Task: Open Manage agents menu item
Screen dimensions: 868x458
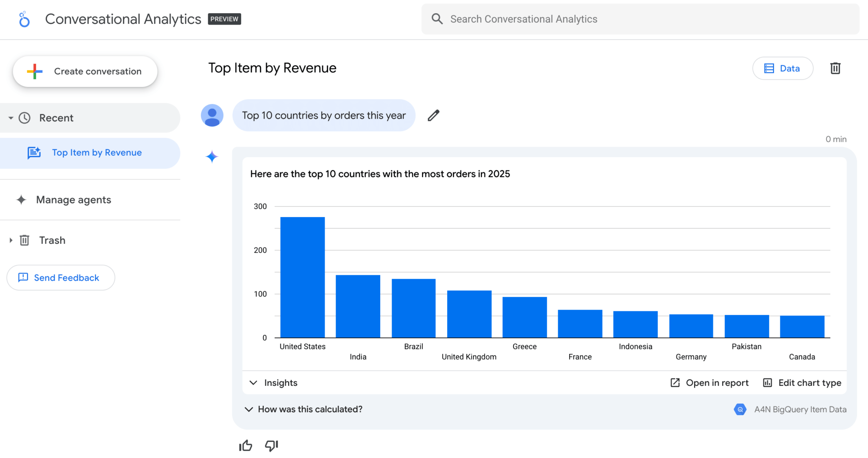Action: [73, 200]
